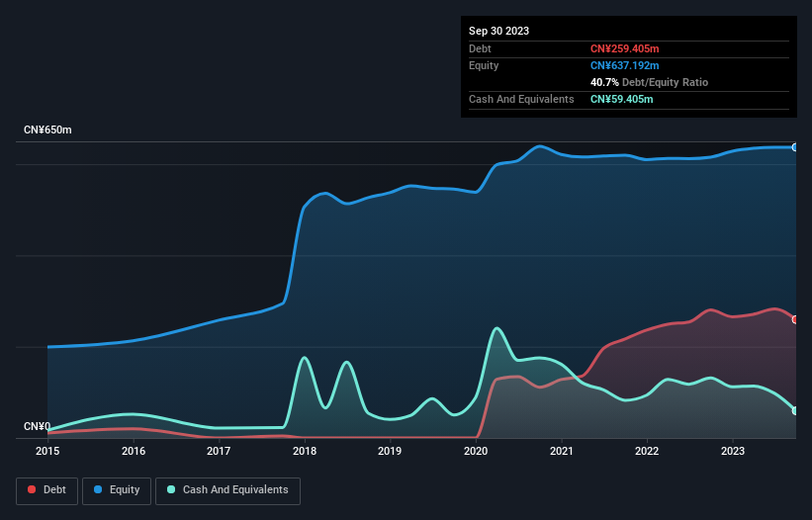
Task: Select the 2017 x-axis label
Action: (x=219, y=451)
